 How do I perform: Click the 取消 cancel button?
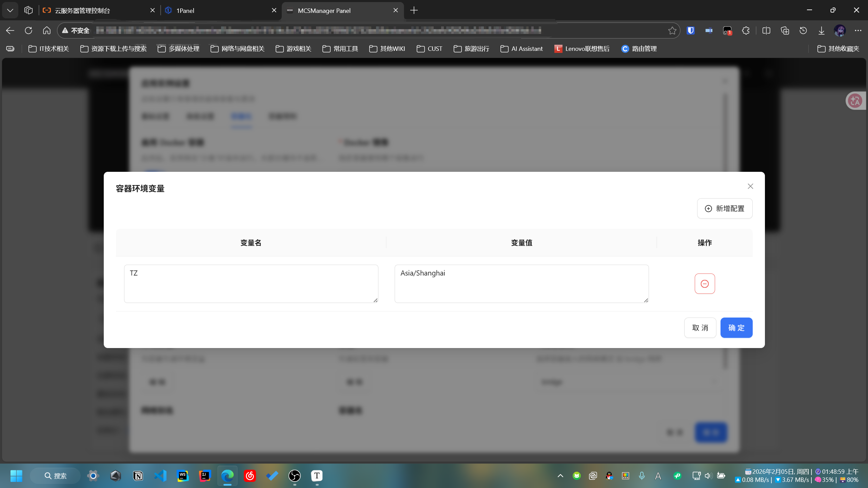[700, 328]
